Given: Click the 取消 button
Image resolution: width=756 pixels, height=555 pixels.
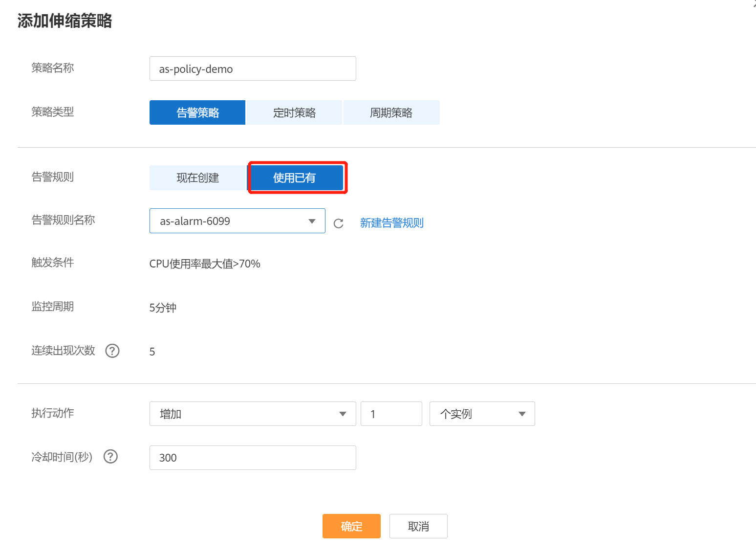Looking at the screenshot, I should click(x=418, y=526).
